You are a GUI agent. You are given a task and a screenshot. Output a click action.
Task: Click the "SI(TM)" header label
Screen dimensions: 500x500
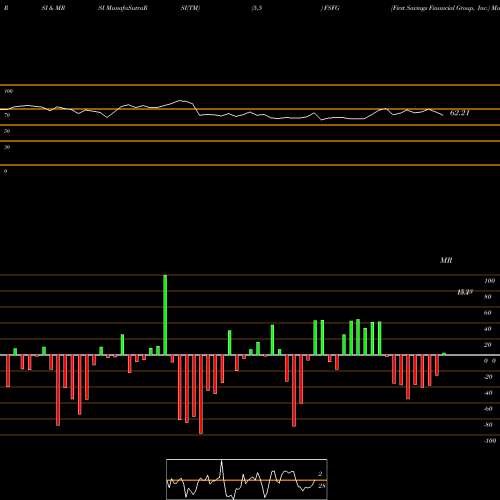coord(191,8)
